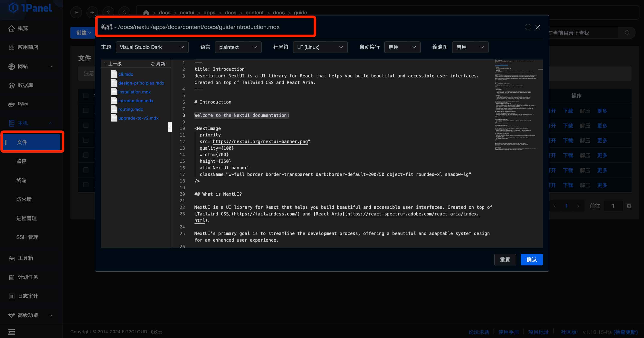644x338 pixels.
Task: Go to previous page with left chevron
Action: [555, 206]
